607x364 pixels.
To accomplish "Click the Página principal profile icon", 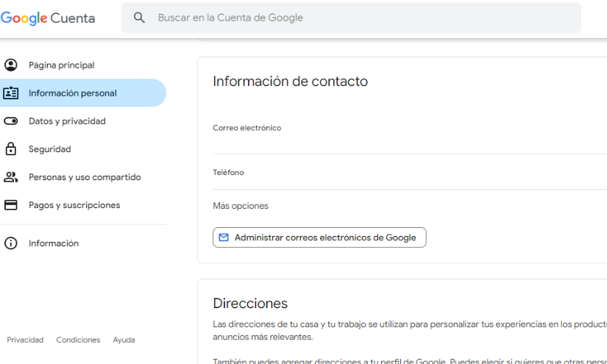I will [11, 65].
